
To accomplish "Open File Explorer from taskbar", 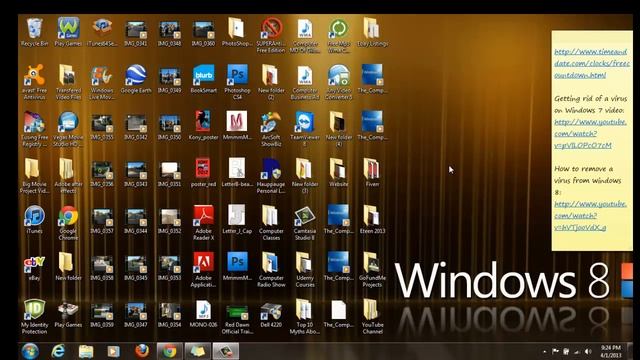I will pyautogui.click(x=86, y=351).
